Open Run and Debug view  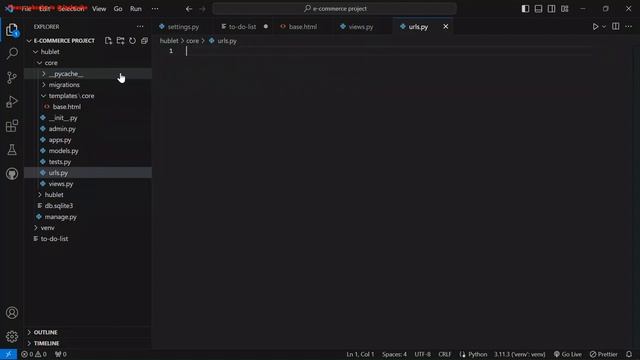pos(12,102)
